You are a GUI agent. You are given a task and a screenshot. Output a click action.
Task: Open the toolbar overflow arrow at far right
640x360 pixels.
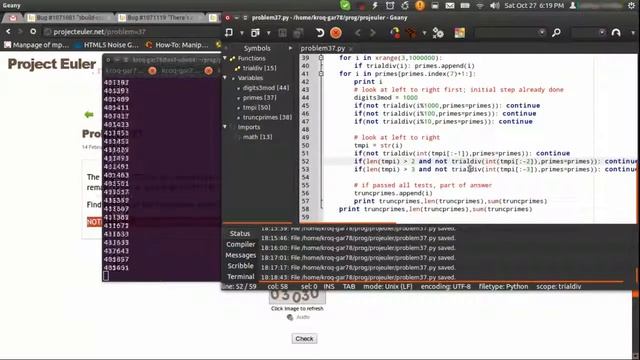click(633, 33)
